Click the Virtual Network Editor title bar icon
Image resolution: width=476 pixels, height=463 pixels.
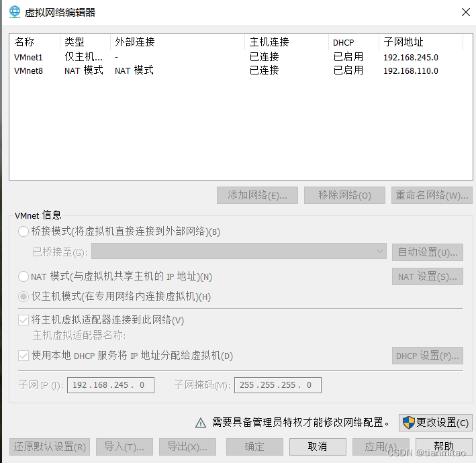(x=14, y=12)
